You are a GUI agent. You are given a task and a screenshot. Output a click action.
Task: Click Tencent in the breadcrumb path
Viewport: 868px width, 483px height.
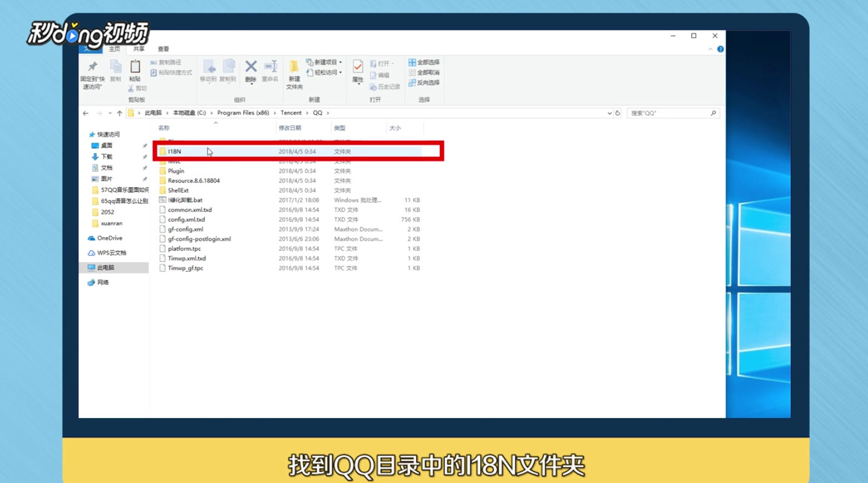(291, 113)
